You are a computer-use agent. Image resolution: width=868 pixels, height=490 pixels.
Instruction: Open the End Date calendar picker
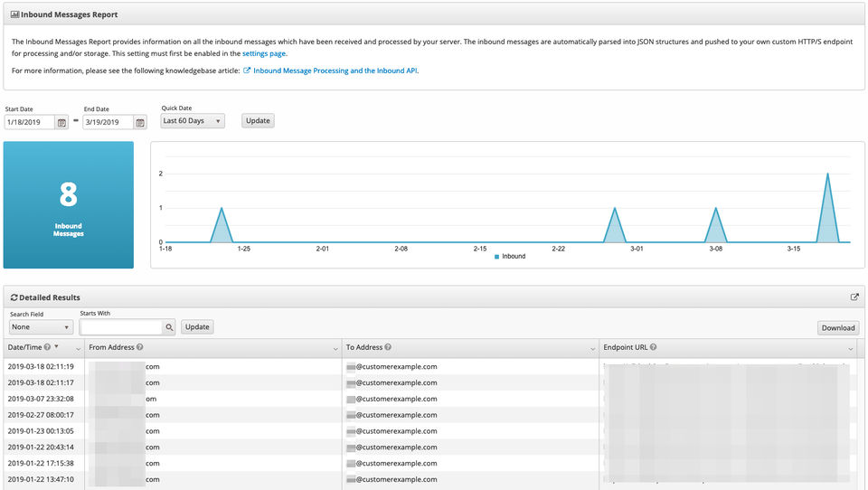[x=141, y=122]
